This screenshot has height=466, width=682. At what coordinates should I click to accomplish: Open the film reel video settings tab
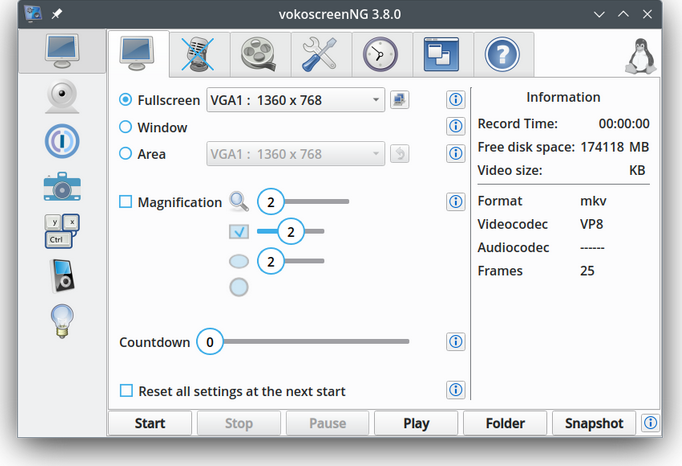259,53
